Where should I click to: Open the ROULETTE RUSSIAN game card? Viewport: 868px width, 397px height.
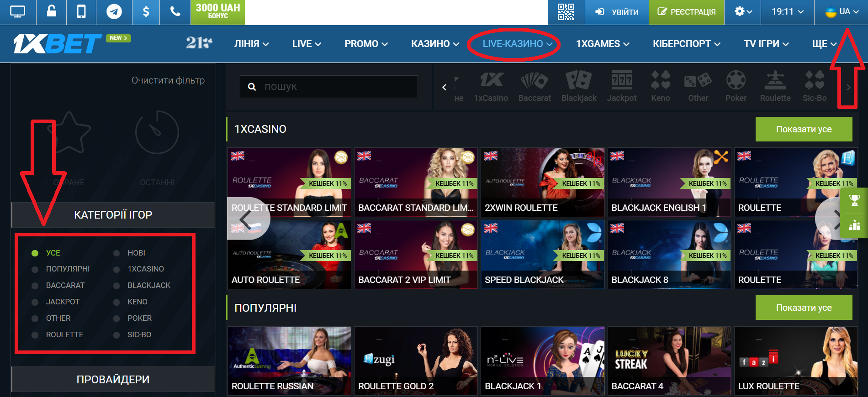[x=289, y=361]
